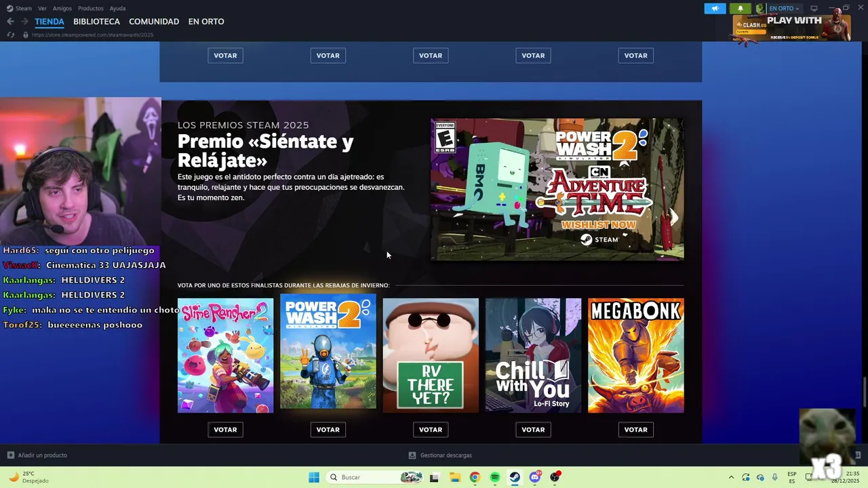The height and width of the screenshot is (488, 868).
Task: Click the padlock icon beside the URL
Action: point(26,35)
